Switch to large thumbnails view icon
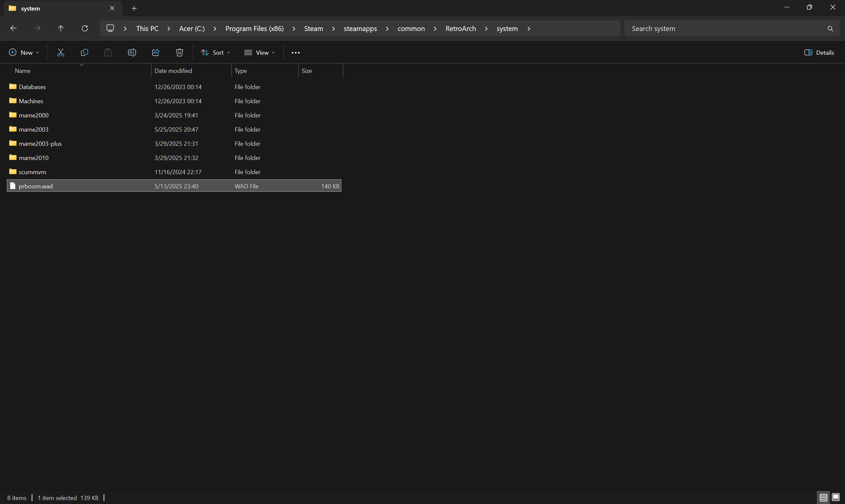845x504 pixels. pyautogui.click(x=835, y=497)
